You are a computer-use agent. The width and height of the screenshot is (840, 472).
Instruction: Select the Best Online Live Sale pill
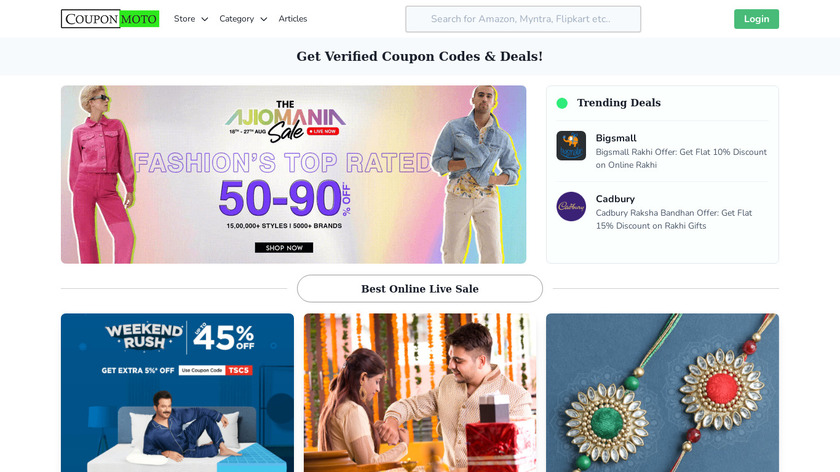click(420, 289)
